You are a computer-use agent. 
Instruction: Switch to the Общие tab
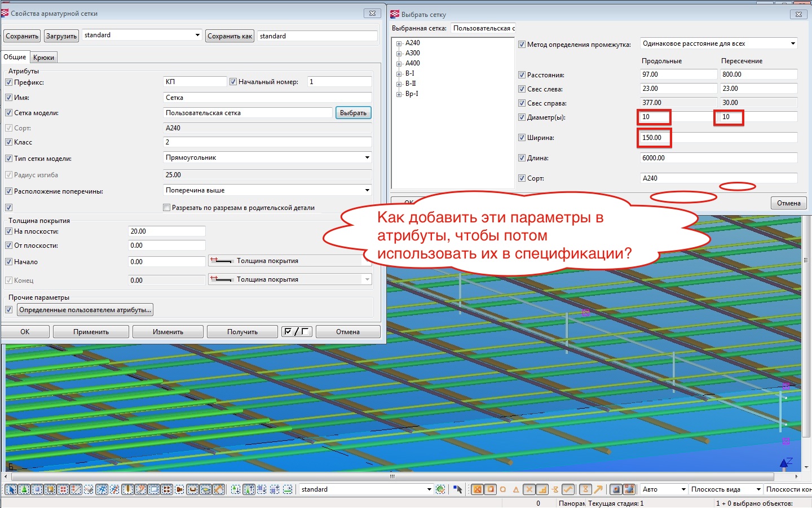coord(15,57)
